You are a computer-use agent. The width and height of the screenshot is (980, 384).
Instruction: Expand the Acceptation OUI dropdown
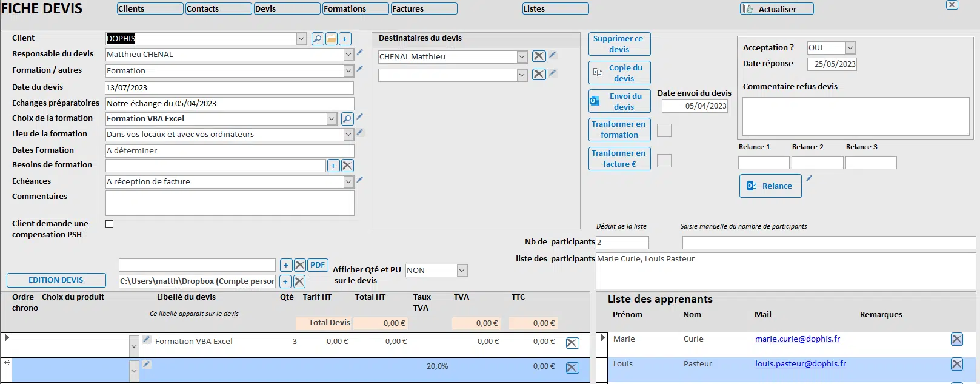coord(850,48)
